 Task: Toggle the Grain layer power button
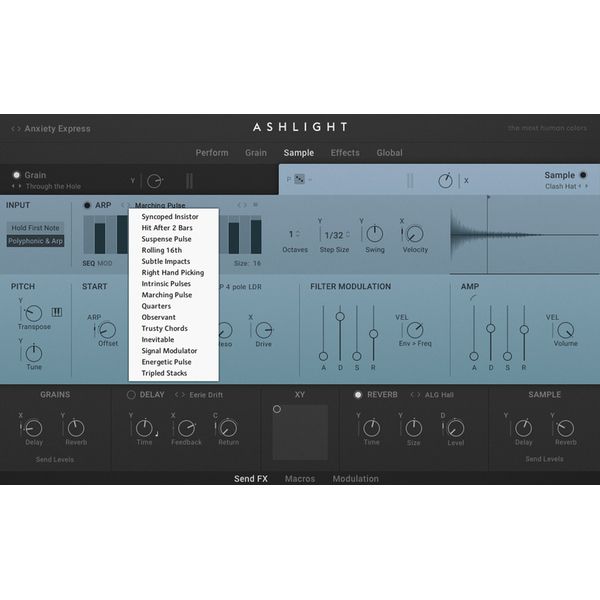pyautogui.click(x=16, y=175)
